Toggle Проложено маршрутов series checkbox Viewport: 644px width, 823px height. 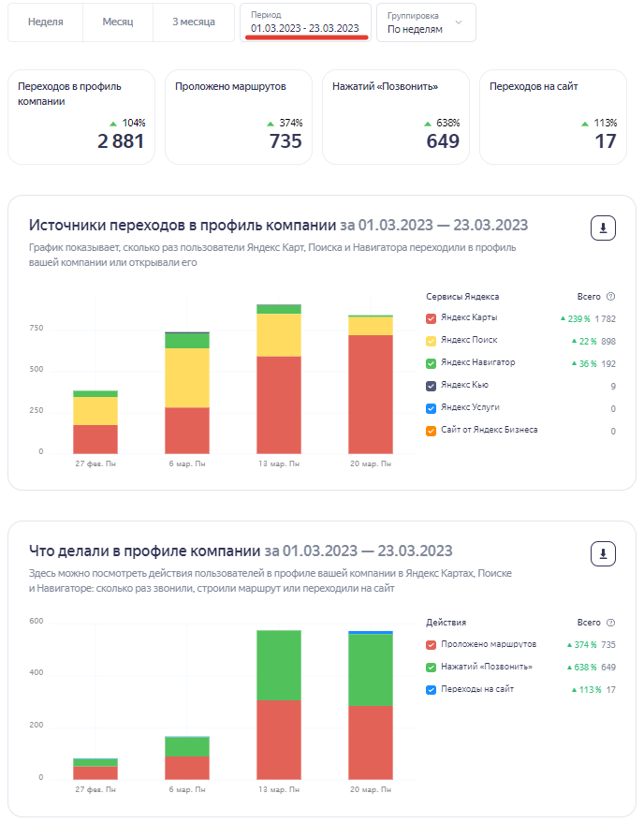coord(431,645)
